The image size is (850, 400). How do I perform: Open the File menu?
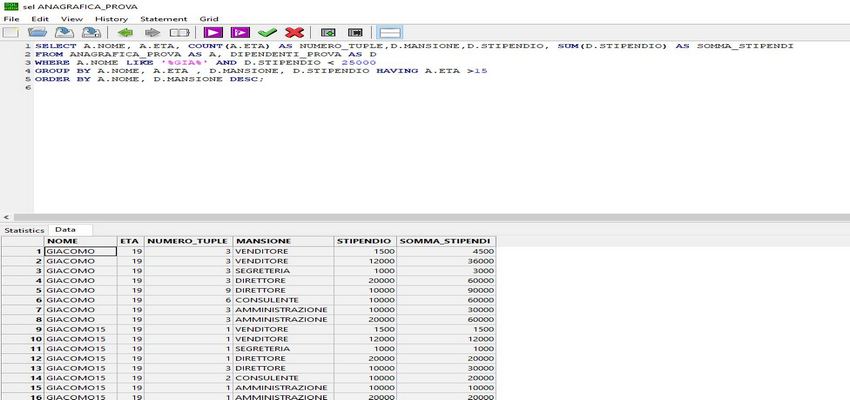(11, 19)
